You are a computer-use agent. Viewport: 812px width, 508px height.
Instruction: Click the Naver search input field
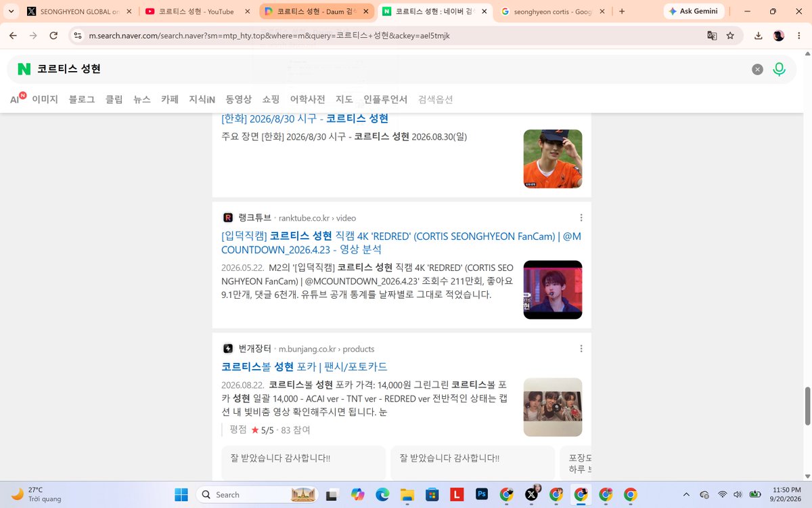click(392, 69)
